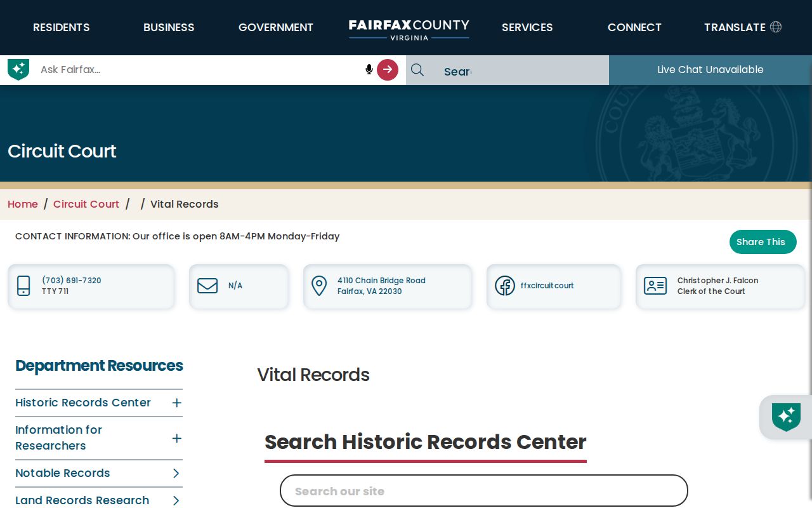Viewport: 812px width, 508px height.
Task: Open Notable Records sidebar link
Action: [63, 473]
